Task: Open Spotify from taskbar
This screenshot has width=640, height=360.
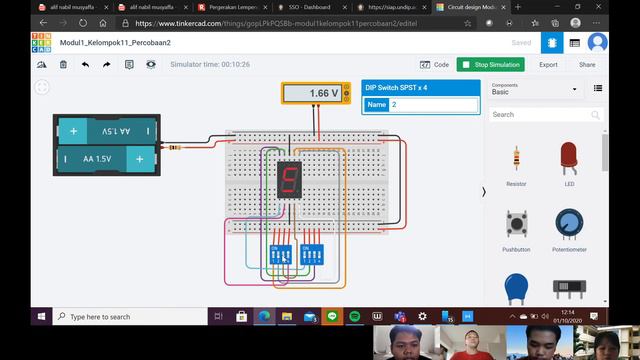Action: [355, 316]
